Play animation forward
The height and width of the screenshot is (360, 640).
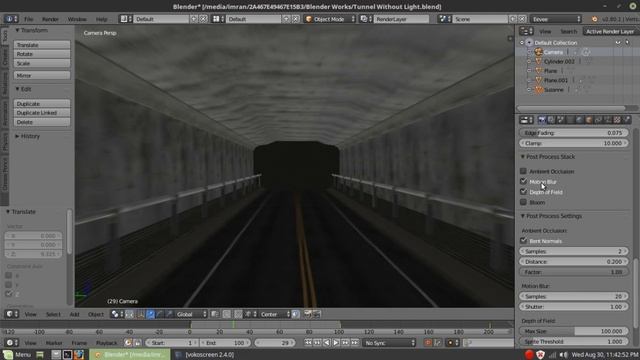click(336, 342)
